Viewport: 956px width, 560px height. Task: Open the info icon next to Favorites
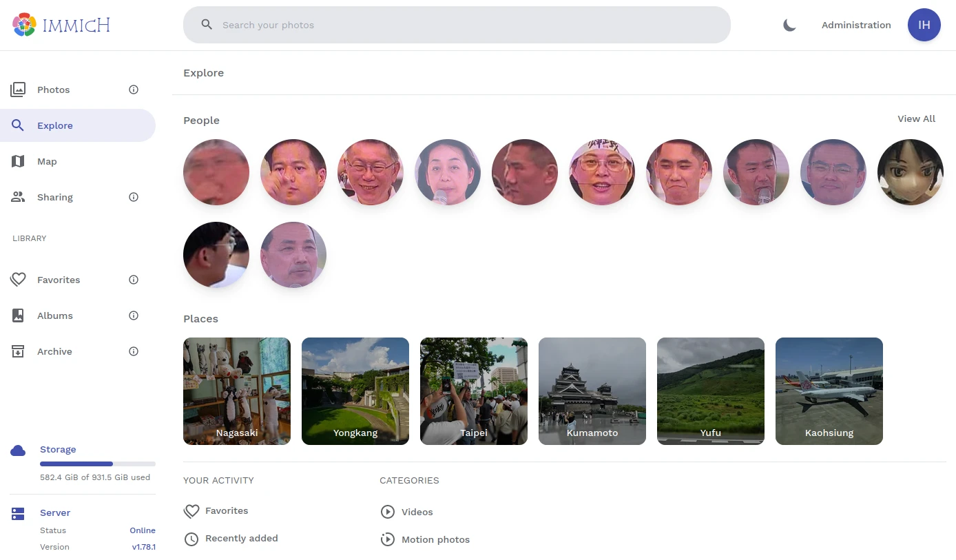(x=134, y=280)
